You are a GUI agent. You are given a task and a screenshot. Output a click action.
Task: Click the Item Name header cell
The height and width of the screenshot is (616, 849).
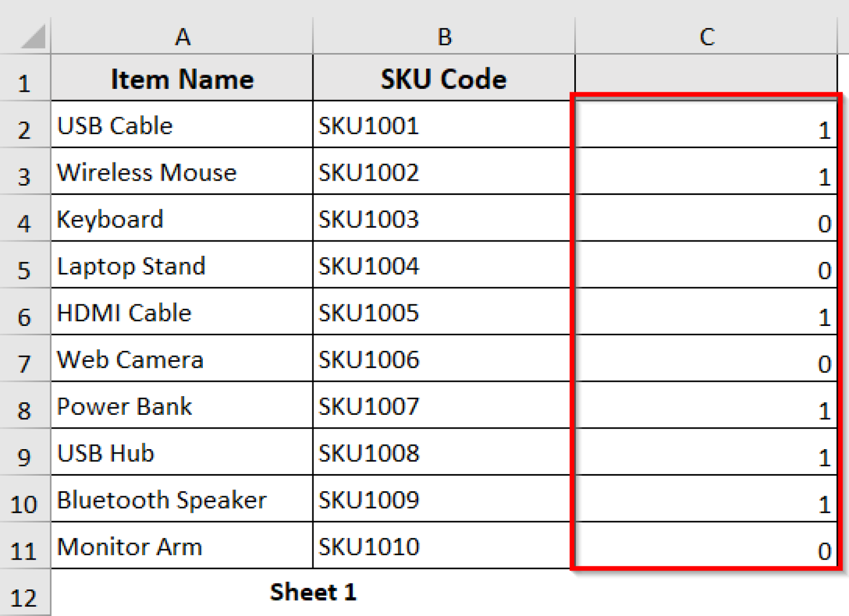pos(181,79)
